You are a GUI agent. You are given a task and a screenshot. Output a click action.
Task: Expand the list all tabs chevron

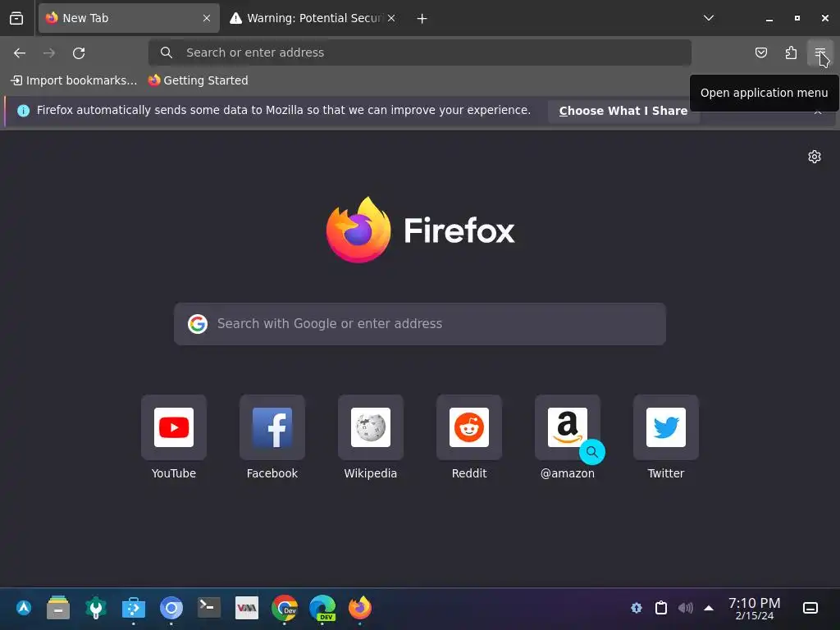pyautogui.click(x=708, y=18)
